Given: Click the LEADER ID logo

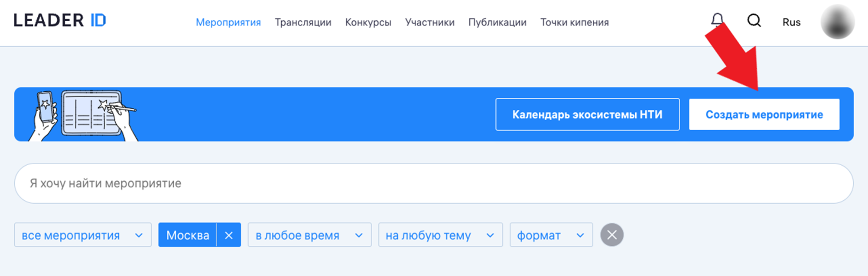Looking at the screenshot, I should [60, 20].
